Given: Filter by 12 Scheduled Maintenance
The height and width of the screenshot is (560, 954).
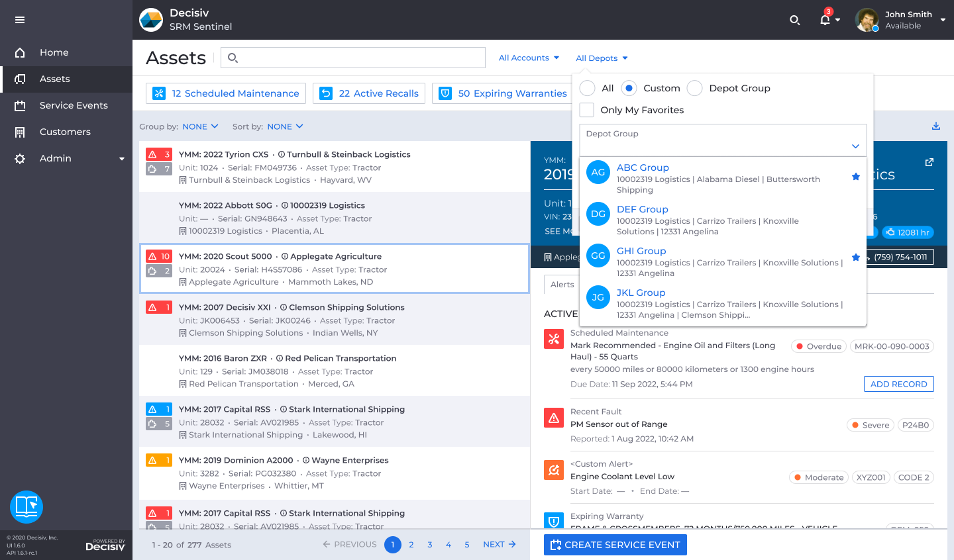Looking at the screenshot, I should [x=226, y=93].
